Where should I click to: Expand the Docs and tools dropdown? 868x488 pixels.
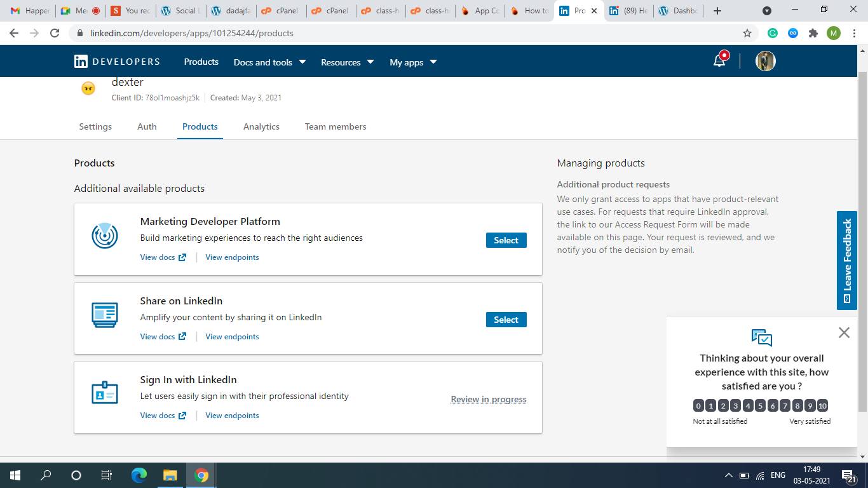point(269,62)
